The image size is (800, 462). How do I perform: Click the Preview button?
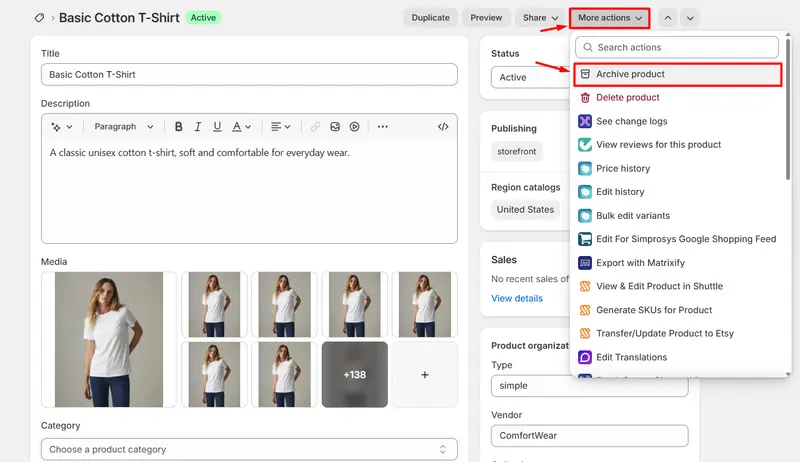click(x=486, y=18)
